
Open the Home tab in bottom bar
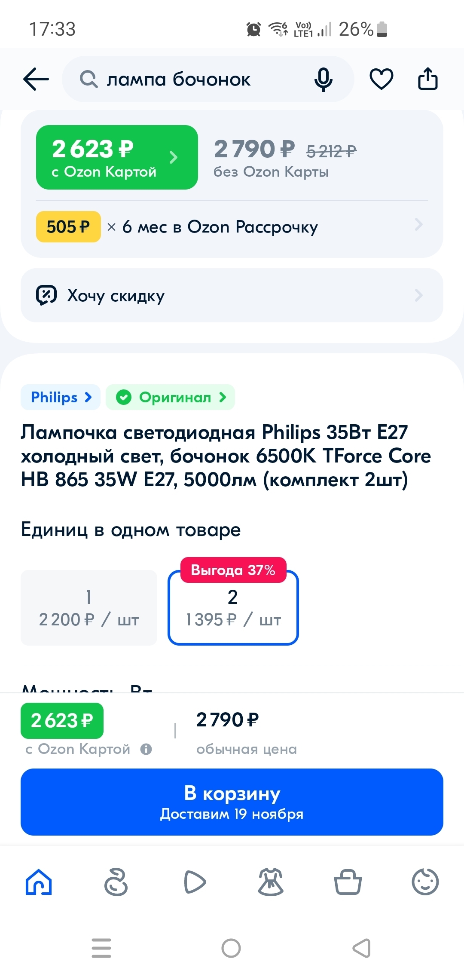[x=39, y=882]
